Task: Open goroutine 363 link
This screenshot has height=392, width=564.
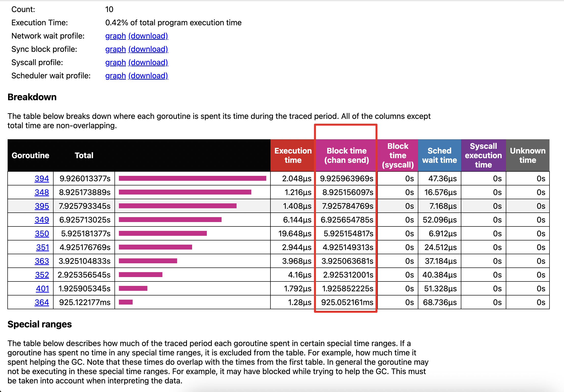Action: click(x=42, y=261)
